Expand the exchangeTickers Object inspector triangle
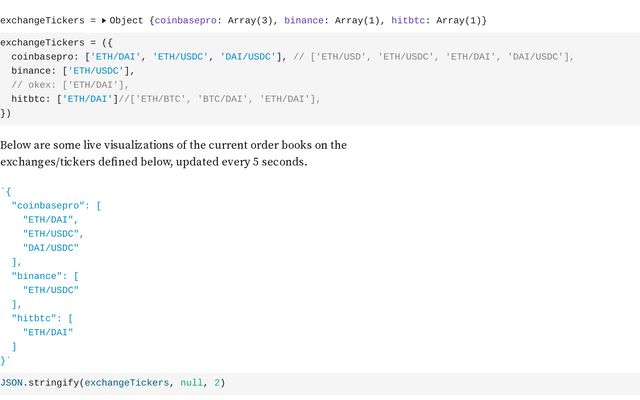 [x=104, y=20]
